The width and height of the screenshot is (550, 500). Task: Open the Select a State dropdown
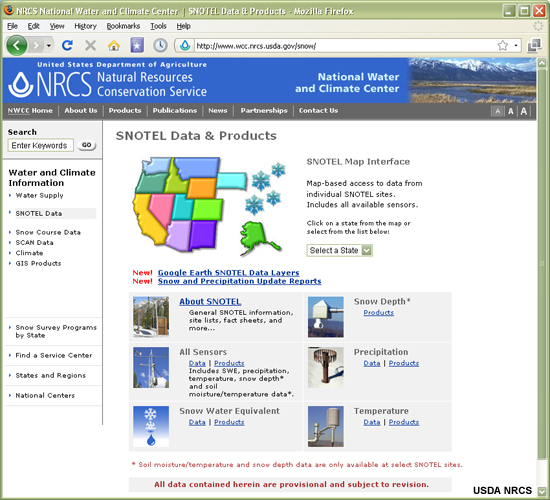[x=339, y=250]
